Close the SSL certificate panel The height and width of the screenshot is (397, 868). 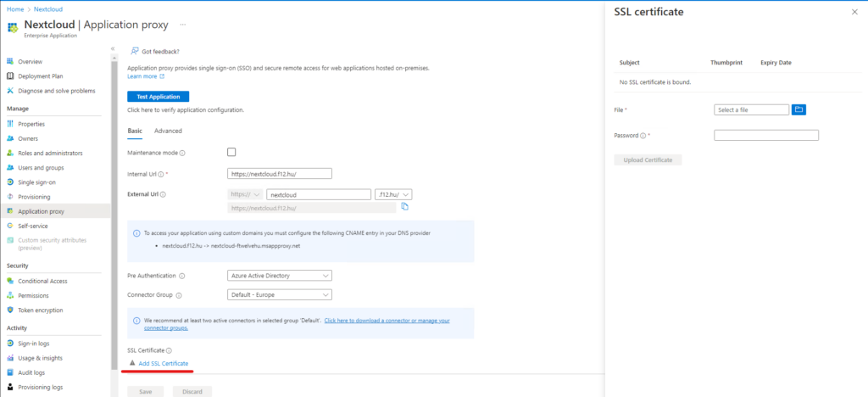click(854, 12)
